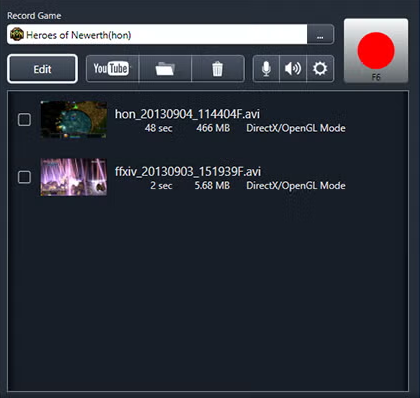Check the ffxiv_20130903_151939F.avi checkbox
The height and width of the screenshot is (398, 420).
point(24,177)
